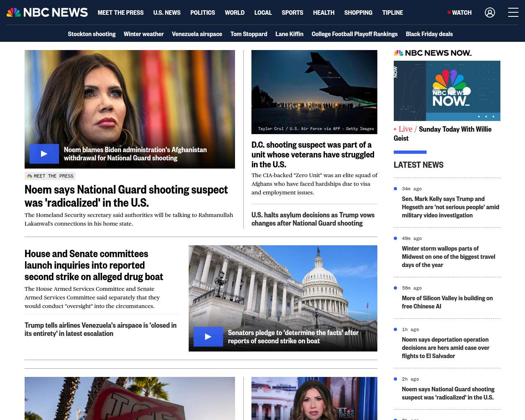Image resolution: width=525 pixels, height=420 pixels.
Task: Click the Taylor Crul photo credit caption
Action: pos(316,129)
